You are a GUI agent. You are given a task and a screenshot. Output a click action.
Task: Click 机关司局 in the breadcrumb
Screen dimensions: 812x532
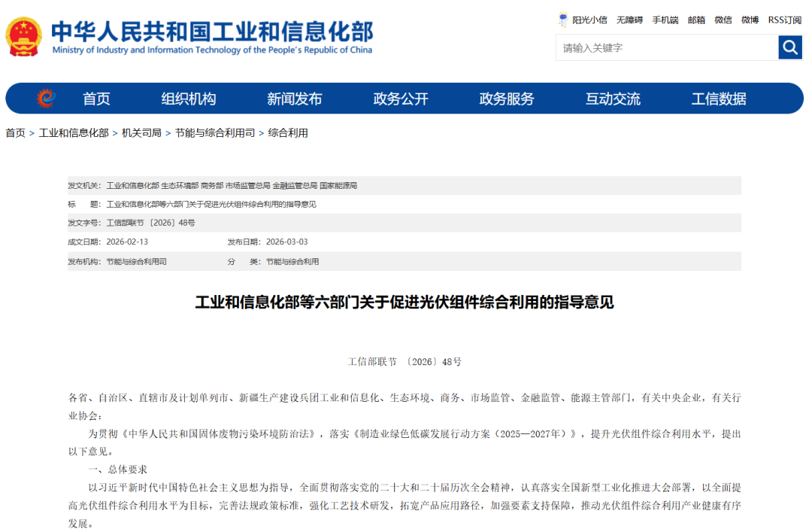tap(141, 133)
